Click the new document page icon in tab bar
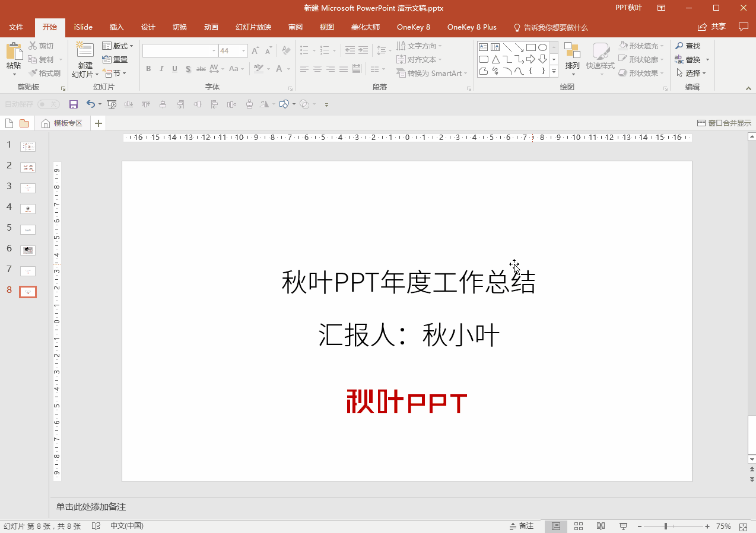This screenshot has width=756, height=533. pyautogui.click(x=9, y=123)
